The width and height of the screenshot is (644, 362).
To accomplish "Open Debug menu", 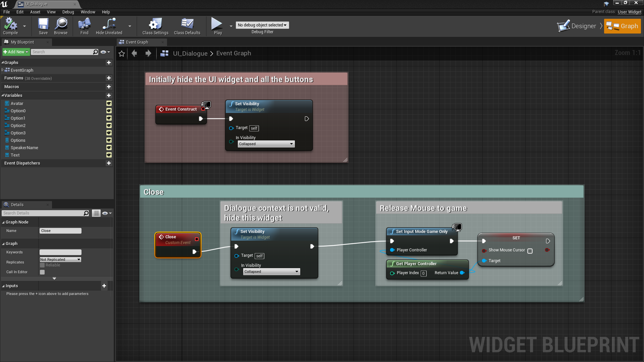I will click(68, 12).
